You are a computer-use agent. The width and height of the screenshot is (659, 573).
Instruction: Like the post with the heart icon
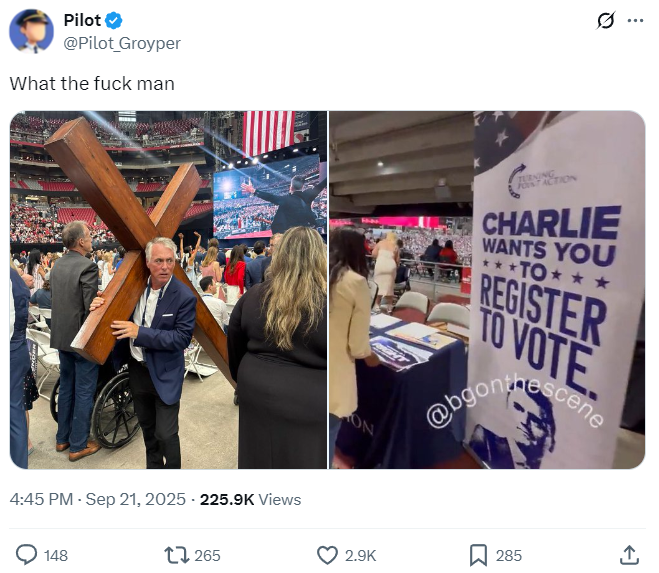click(327, 555)
